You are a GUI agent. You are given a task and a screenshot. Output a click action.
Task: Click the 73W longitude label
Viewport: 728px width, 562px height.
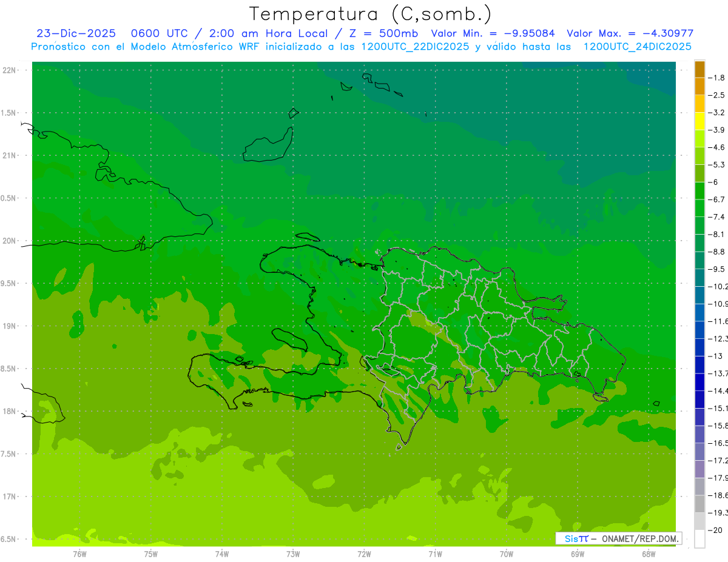tap(293, 554)
